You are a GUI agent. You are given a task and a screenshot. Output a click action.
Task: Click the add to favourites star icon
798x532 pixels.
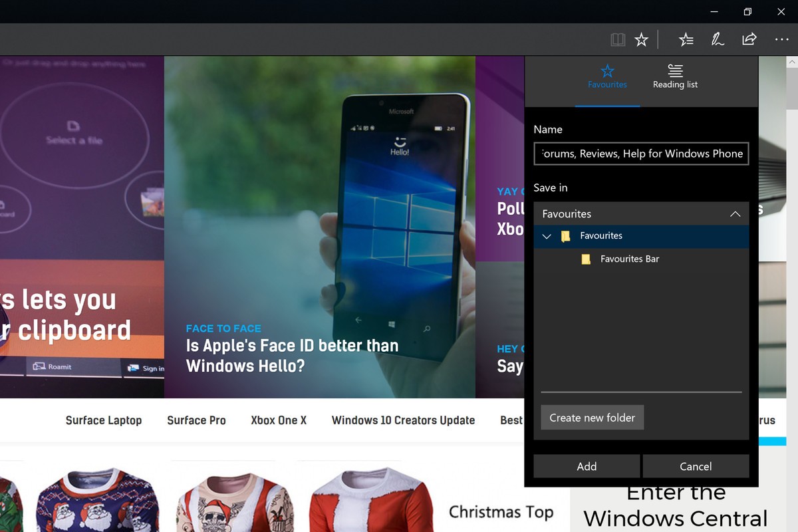tap(641, 40)
